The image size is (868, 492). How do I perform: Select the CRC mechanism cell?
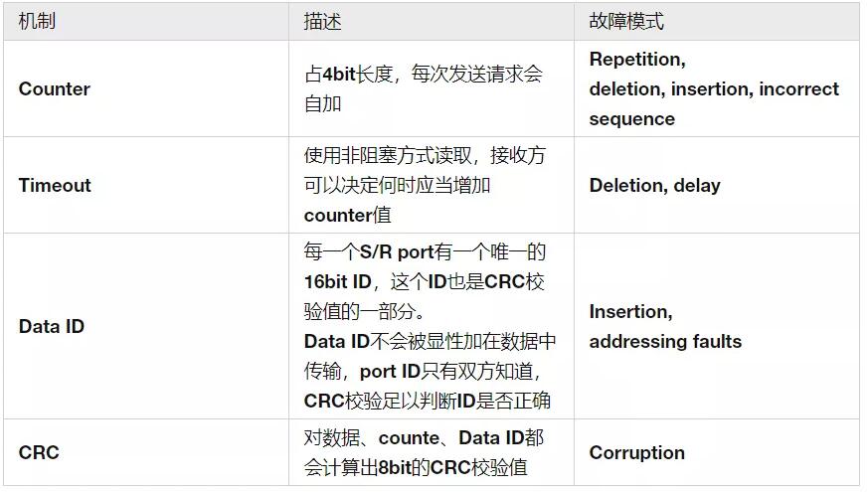146,452
